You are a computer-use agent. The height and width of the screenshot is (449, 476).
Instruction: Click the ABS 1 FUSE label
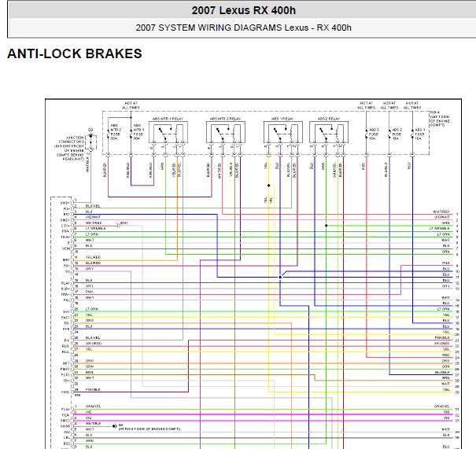point(420,134)
